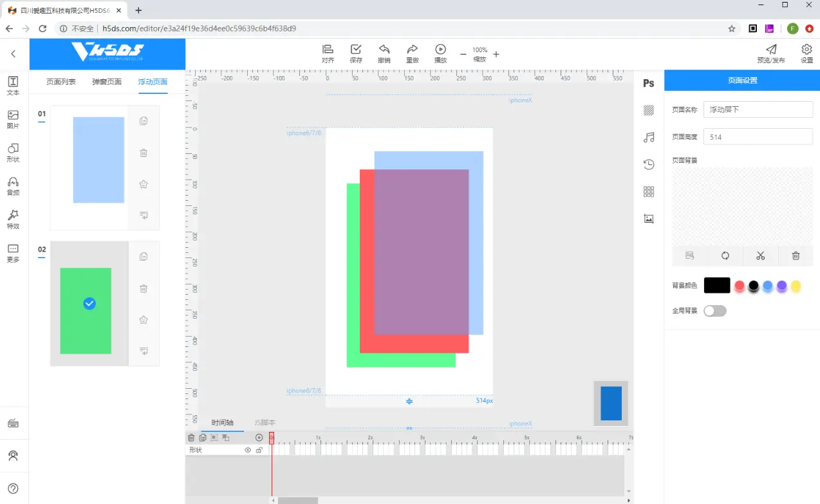Image resolution: width=820 pixels, height=504 pixels.
Task: Zoom out with the minus button
Action: (463, 55)
